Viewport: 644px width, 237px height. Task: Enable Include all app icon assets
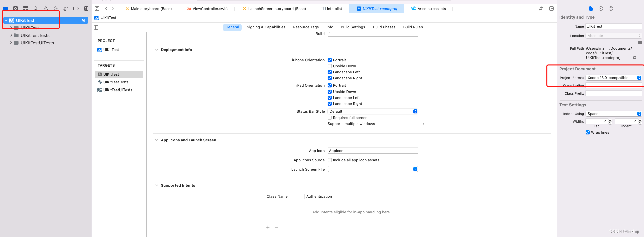(330, 160)
